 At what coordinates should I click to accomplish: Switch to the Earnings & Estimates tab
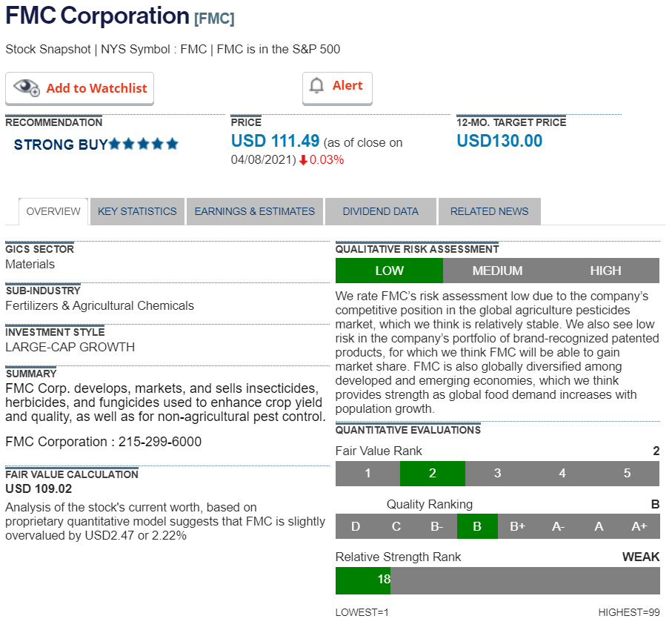click(x=255, y=211)
